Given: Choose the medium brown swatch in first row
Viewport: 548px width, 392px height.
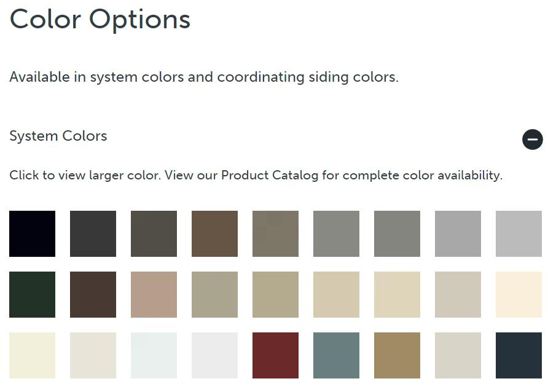Looking at the screenshot, I should tap(214, 233).
